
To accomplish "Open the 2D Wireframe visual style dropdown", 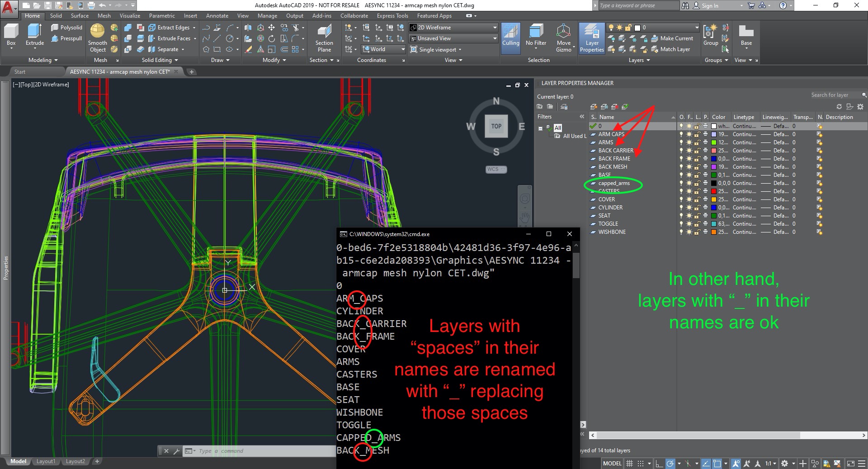I will tap(453, 28).
